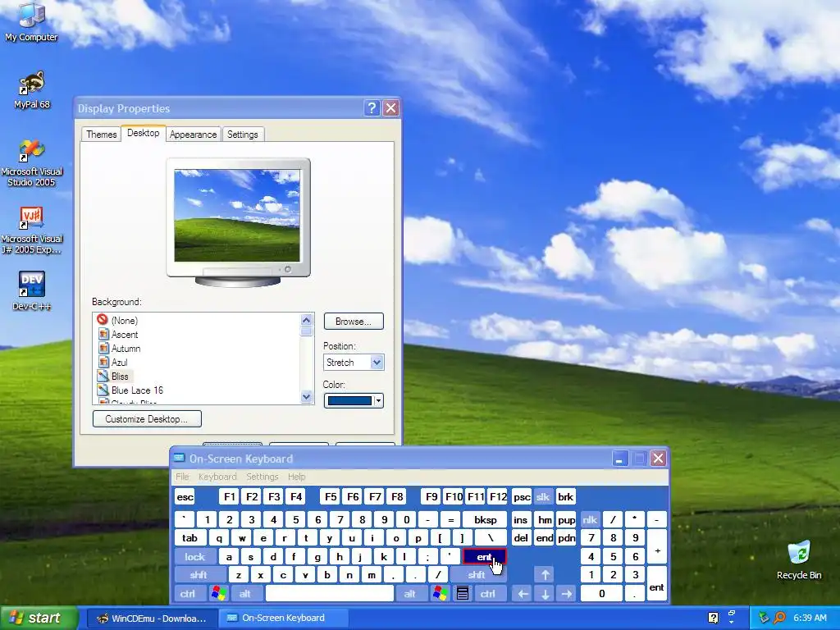The image size is (840, 630).
Task: Click the monitor wallpaper preview
Action: (237, 216)
